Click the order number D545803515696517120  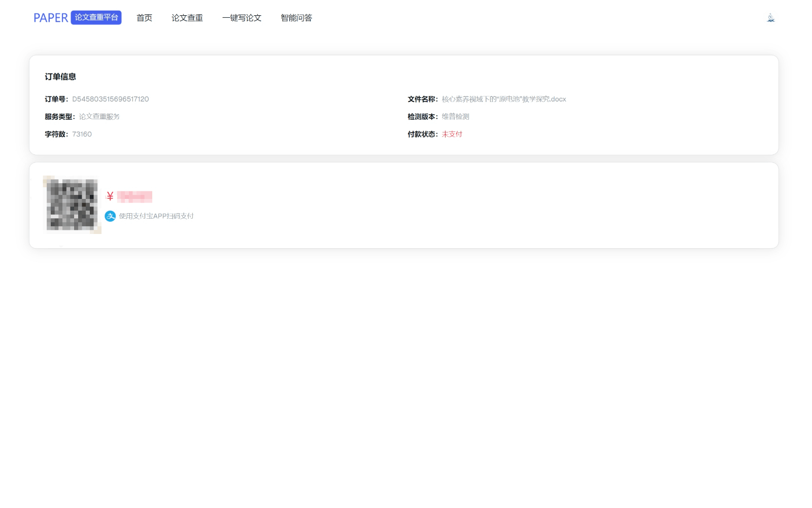pyautogui.click(x=111, y=99)
